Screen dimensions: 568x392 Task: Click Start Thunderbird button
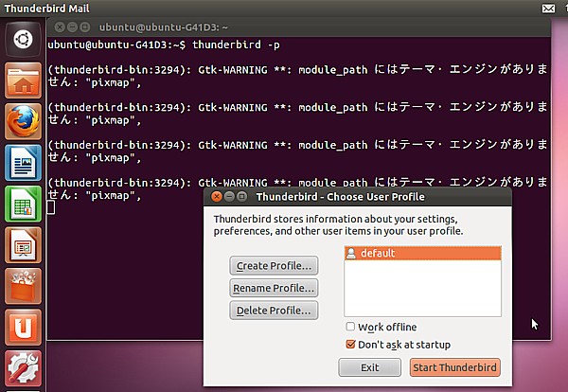pyautogui.click(x=455, y=367)
